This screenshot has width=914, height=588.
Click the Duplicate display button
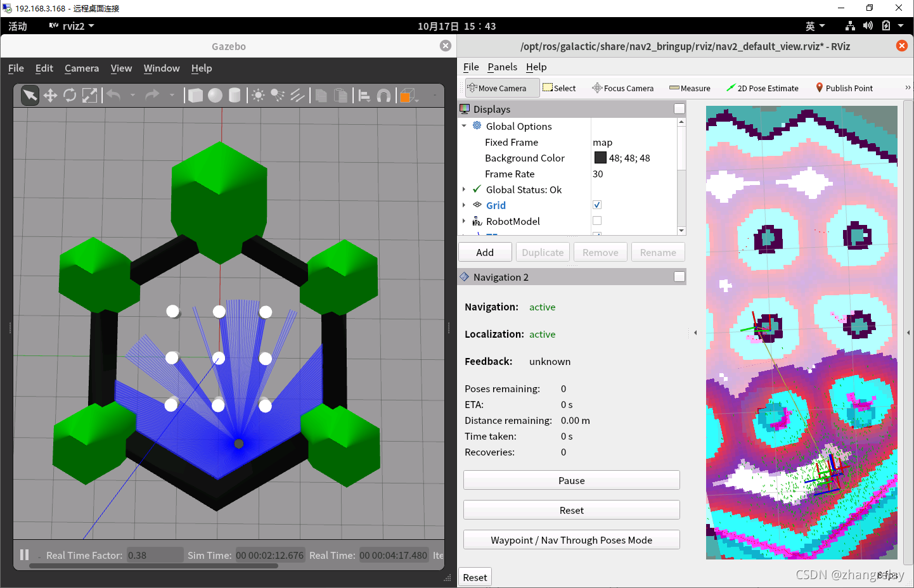543,252
